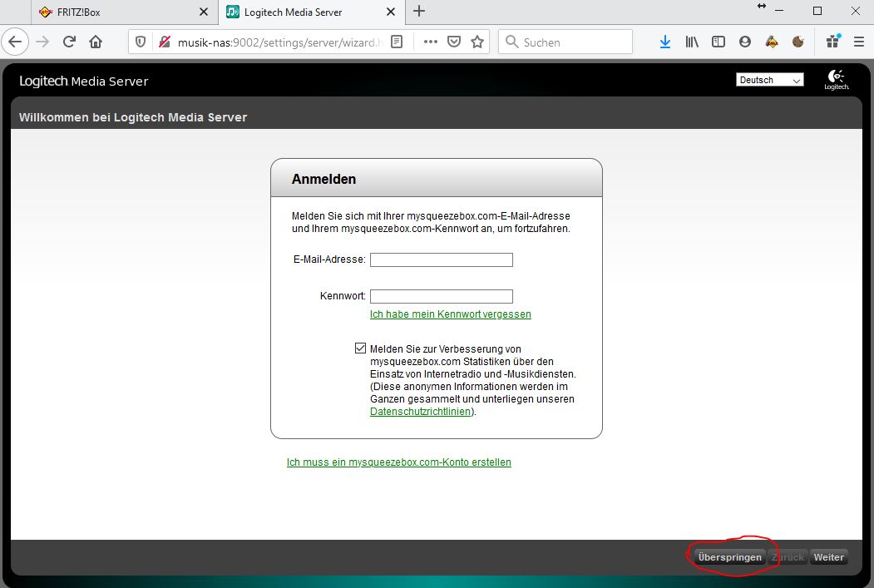
Task: Minimize the browser window
Action: pos(779,11)
